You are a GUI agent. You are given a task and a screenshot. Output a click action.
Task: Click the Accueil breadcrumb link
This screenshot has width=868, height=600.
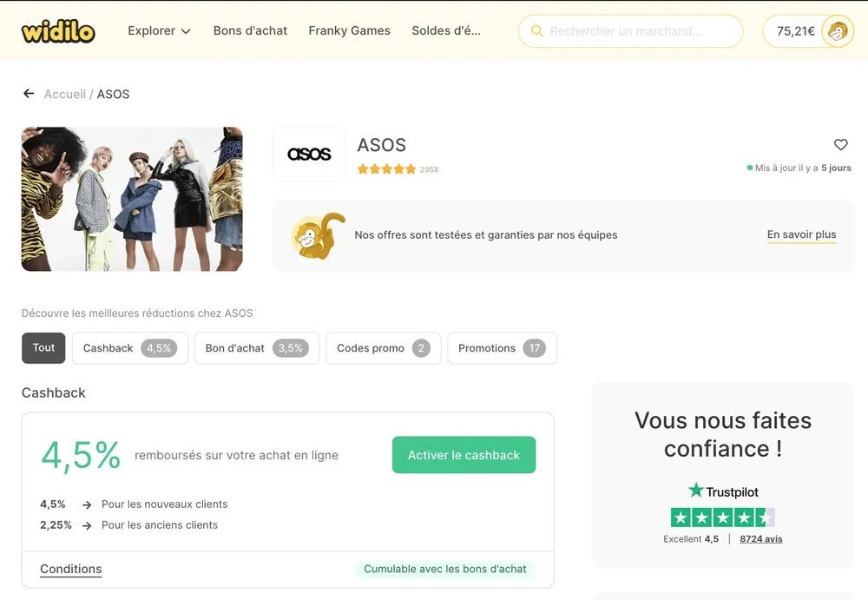pyautogui.click(x=65, y=94)
